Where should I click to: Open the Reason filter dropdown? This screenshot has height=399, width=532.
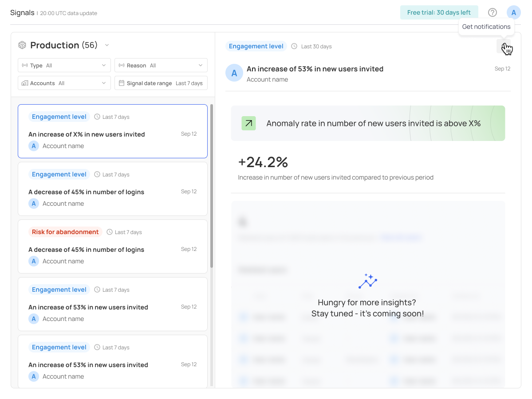pos(161,65)
